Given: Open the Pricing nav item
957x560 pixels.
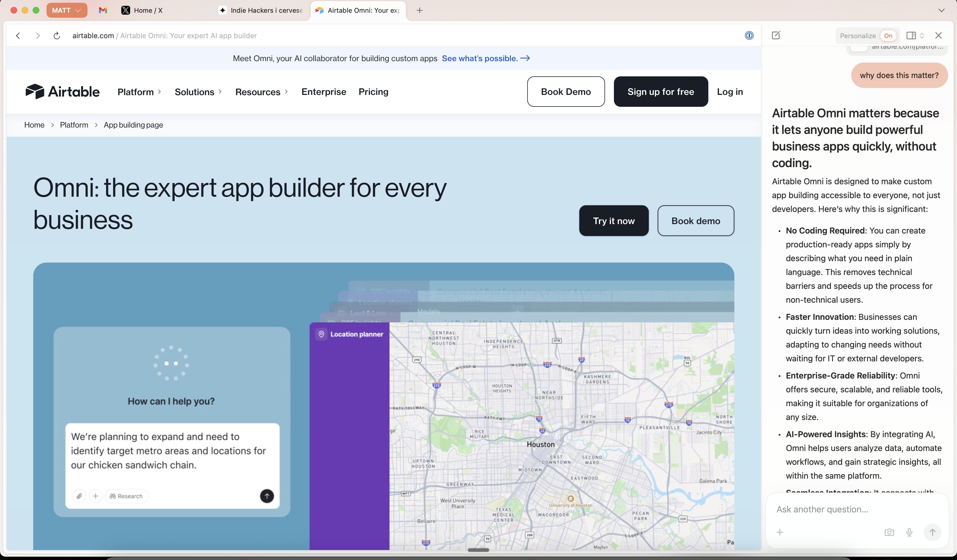Looking at the screenshot, I should click(373, 92).
